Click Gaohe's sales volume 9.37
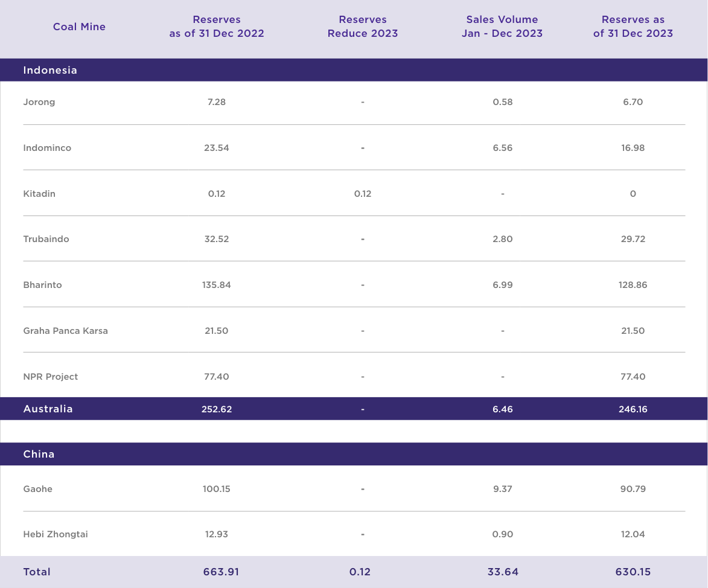The width and height of the screenshot is (708, 588). (503, 488)
